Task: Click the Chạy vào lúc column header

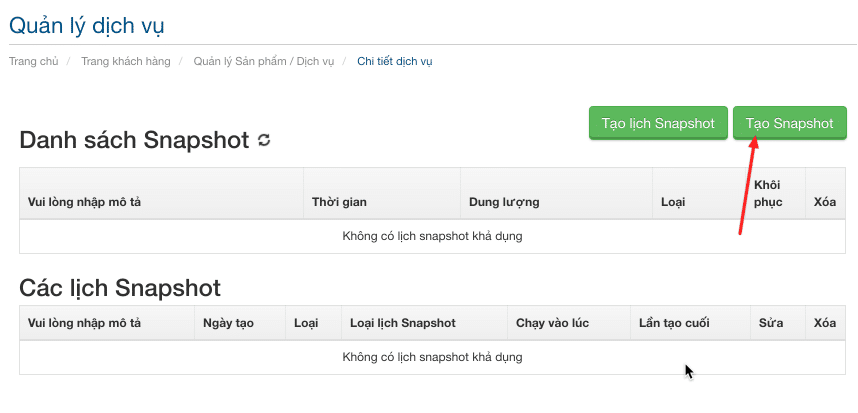Action: click(x=550, y=323)
